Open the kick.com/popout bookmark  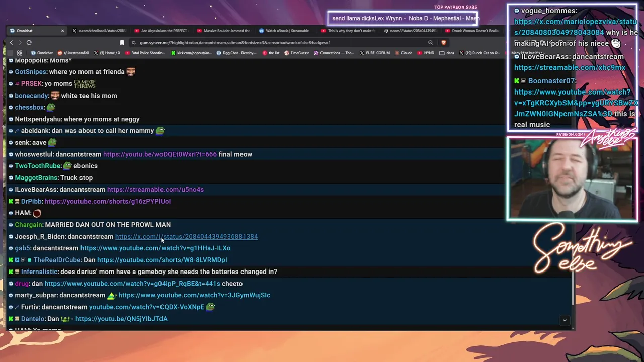click(x=192, y=53)
